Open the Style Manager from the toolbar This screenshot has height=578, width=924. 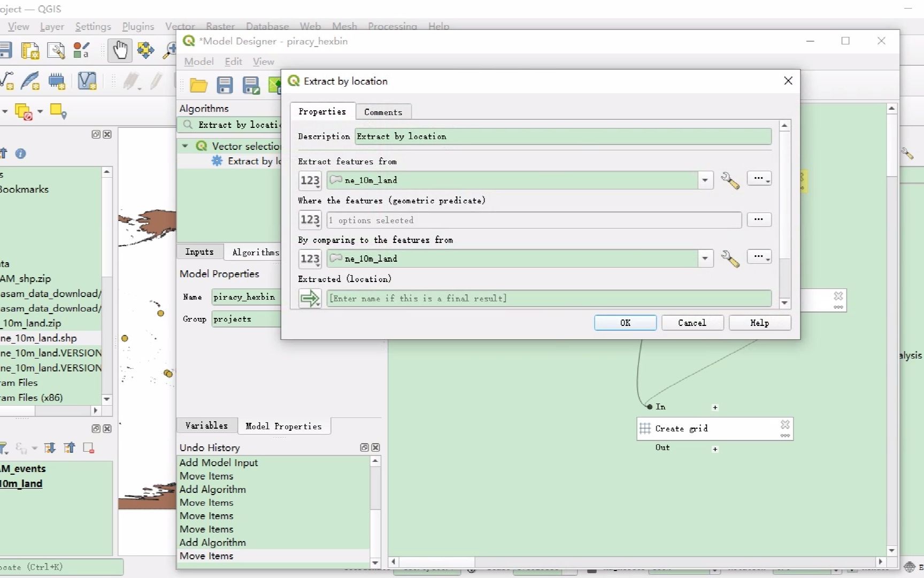click(x=81, y=50)
